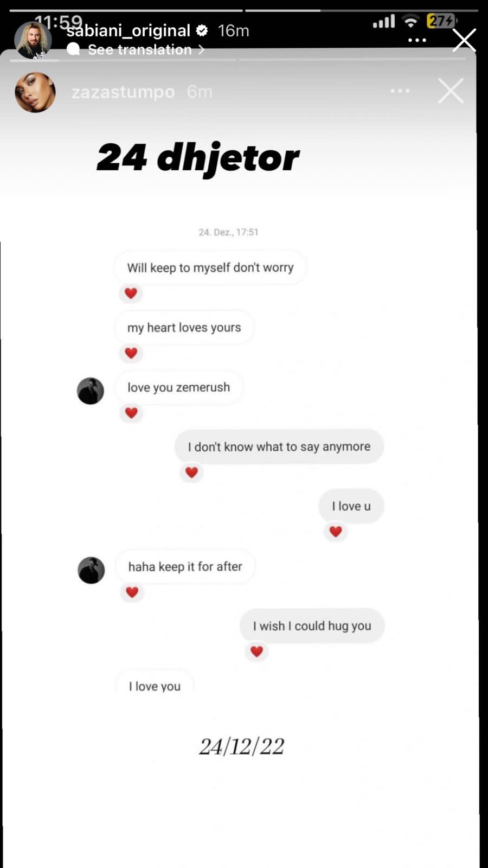Tap the heart below "I wish I could hug you"

(256, 651)
